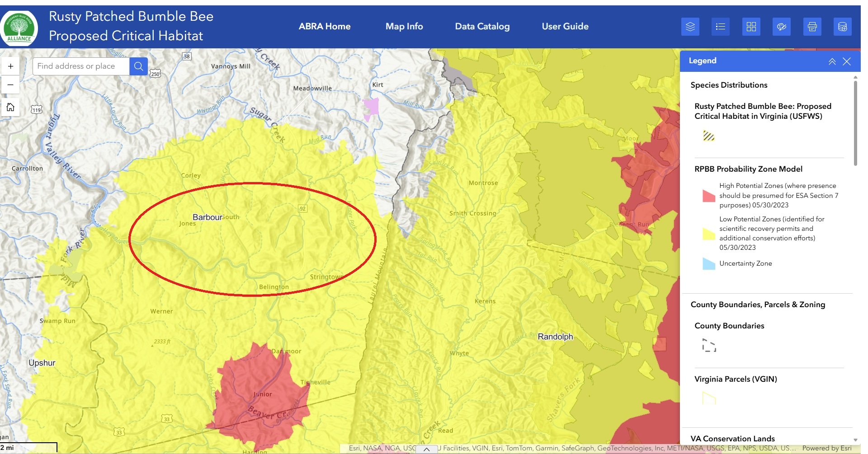Click the Meadowville place label

[x=312, y=88]
